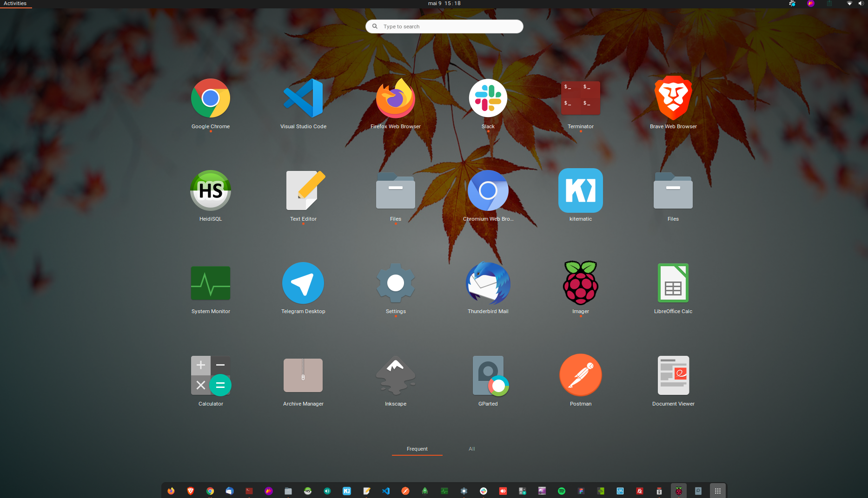Click NVIDIA icon in the dock
Viewport: 868px width, 498px height.
coord(601,491)
